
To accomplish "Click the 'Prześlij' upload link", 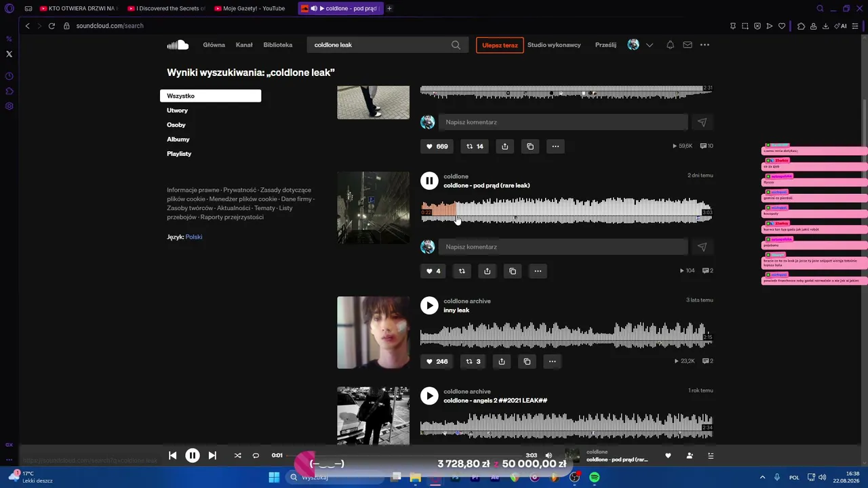I will point(606,45).
